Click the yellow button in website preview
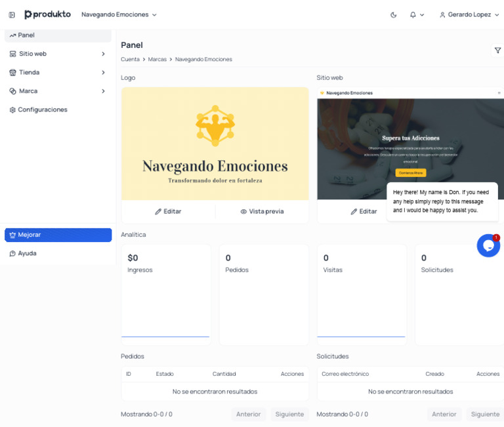 [411, 173]
